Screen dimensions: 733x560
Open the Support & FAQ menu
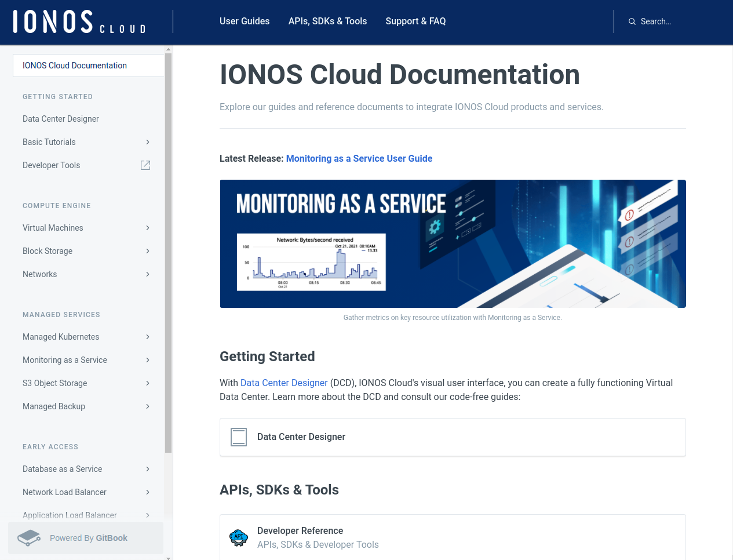pyautogui.click(x=416, y=21)
